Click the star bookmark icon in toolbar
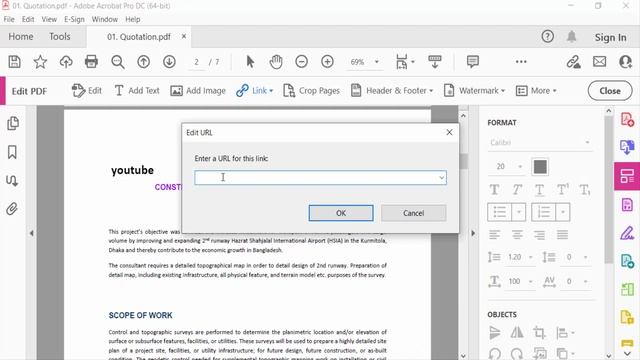The width and height of the screenshot is (640, 360). [x=40, y=62]
